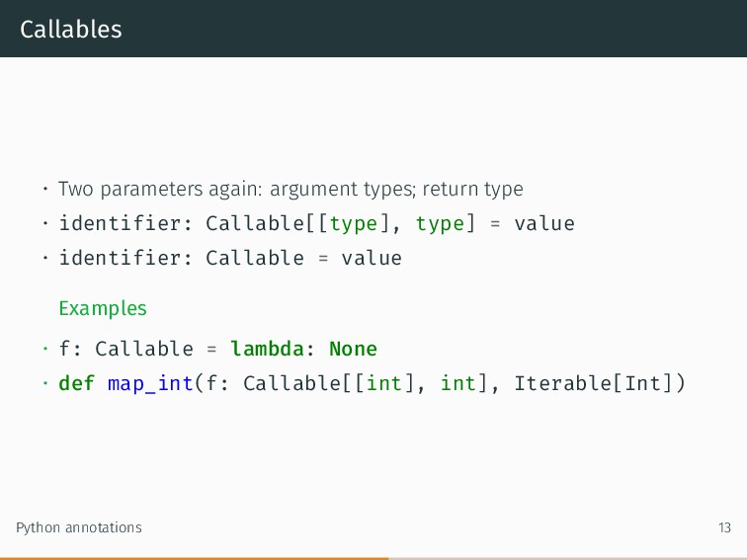Click the second green type before equals
This screenshot has width=747, height=560.
[x=440, y=224]
